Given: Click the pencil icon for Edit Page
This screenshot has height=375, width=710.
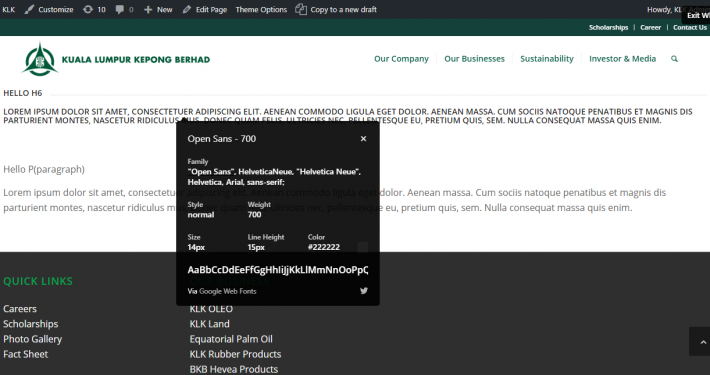Looking at the screenshot, I should coord(187,10).
